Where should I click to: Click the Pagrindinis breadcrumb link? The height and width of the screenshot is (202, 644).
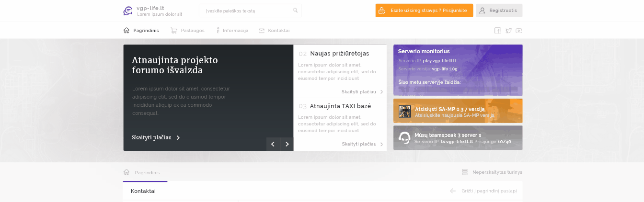click(147, 172)
